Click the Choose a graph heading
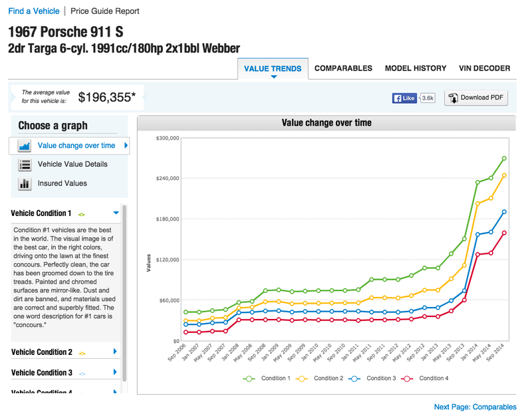 (x=53, y=126)
